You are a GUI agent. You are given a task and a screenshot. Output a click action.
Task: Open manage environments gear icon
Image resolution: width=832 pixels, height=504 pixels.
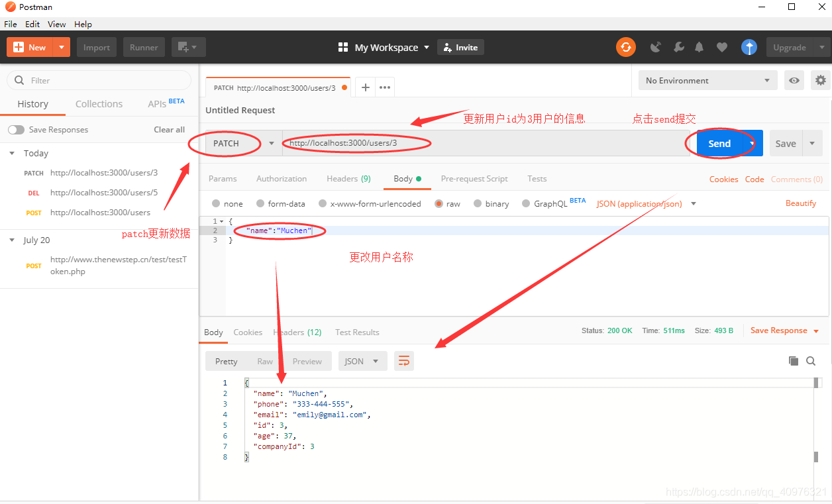pyautogui.click(x=821, y=80)
